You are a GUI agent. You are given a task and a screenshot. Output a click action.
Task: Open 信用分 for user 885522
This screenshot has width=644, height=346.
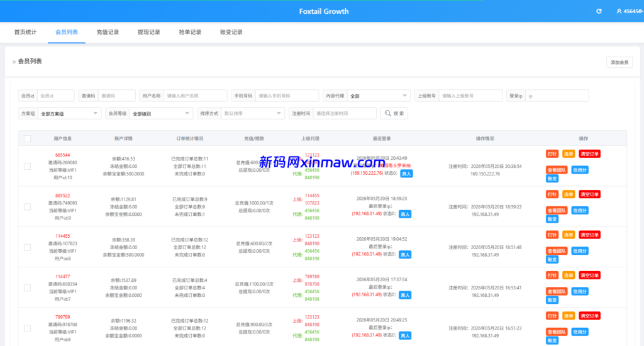point(579,210)
